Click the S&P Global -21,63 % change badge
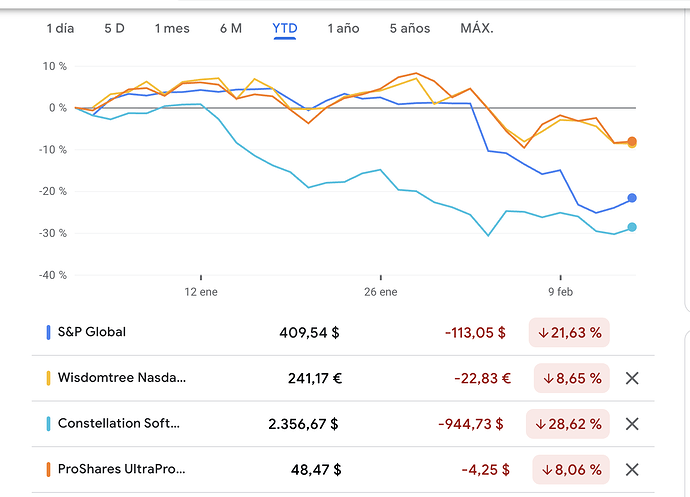 coord(569,332)
